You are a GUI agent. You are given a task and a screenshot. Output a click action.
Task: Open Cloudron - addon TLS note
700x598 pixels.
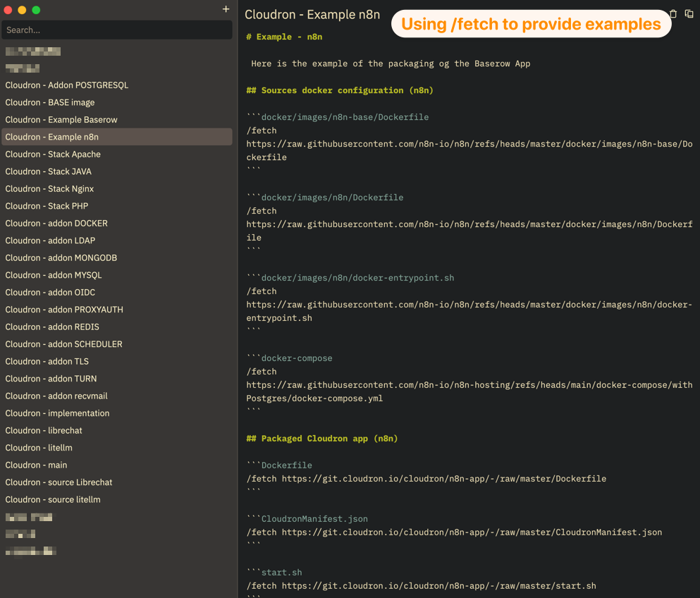coord(117,361)
